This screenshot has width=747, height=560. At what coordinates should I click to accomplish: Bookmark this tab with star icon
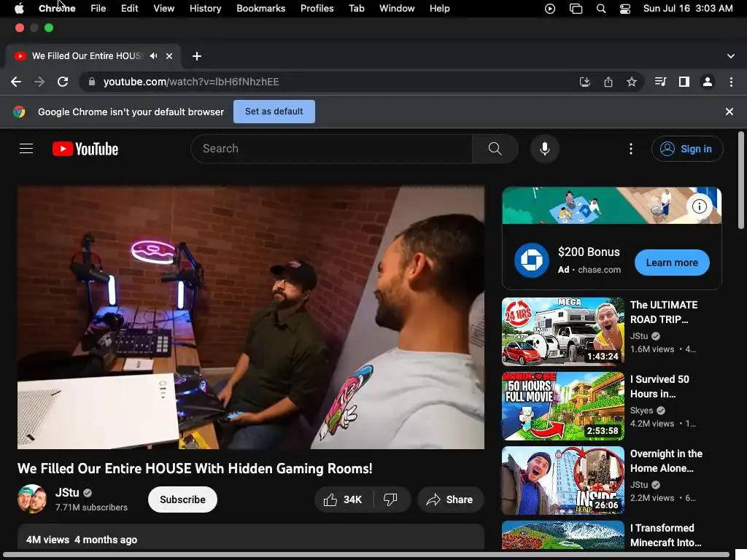(x=632, y=82)
